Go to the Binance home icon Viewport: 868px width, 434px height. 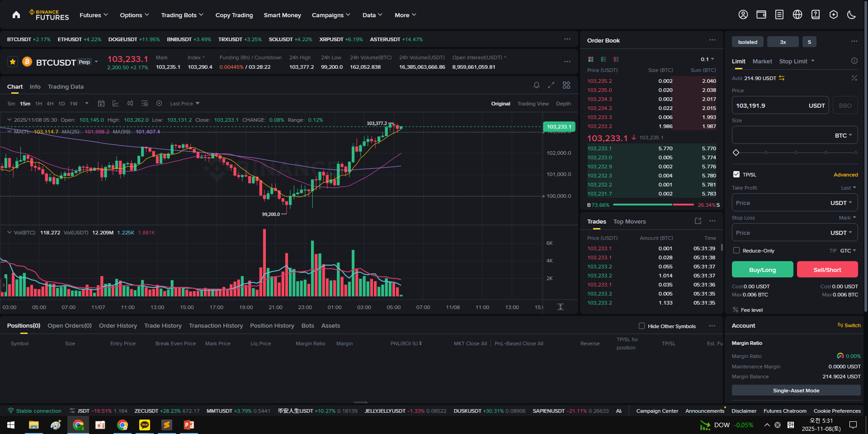16,15
